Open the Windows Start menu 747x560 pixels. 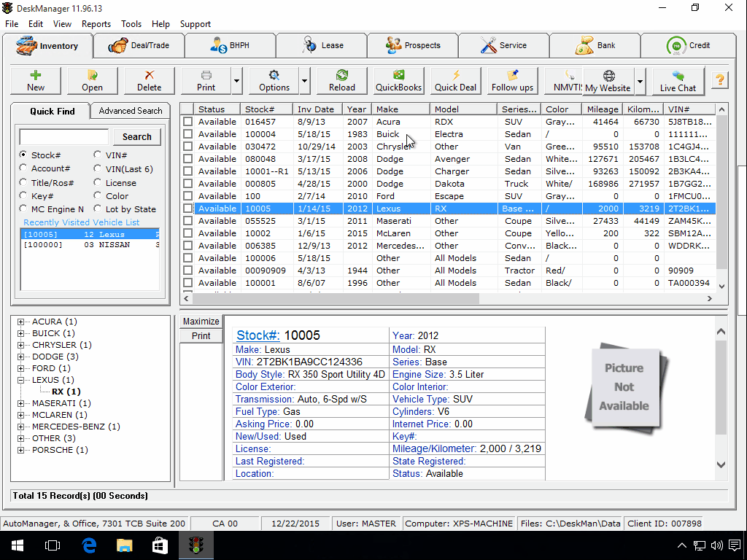pos(18,545)
